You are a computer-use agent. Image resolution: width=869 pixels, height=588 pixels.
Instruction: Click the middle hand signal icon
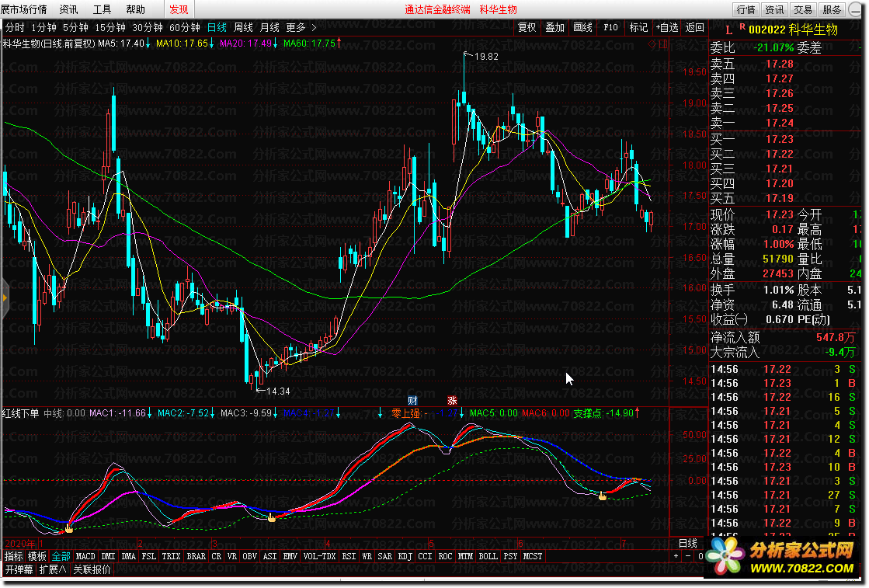pyautogui.click(x=272, y=517)
